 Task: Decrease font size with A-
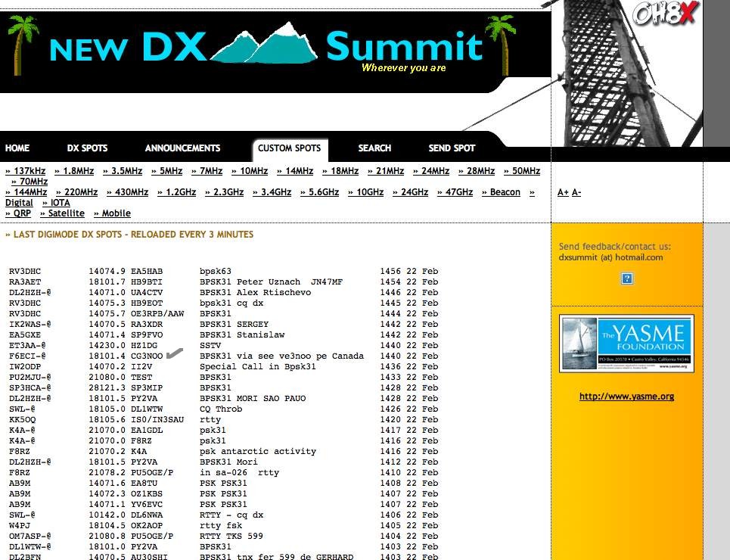tap(576, 192)
